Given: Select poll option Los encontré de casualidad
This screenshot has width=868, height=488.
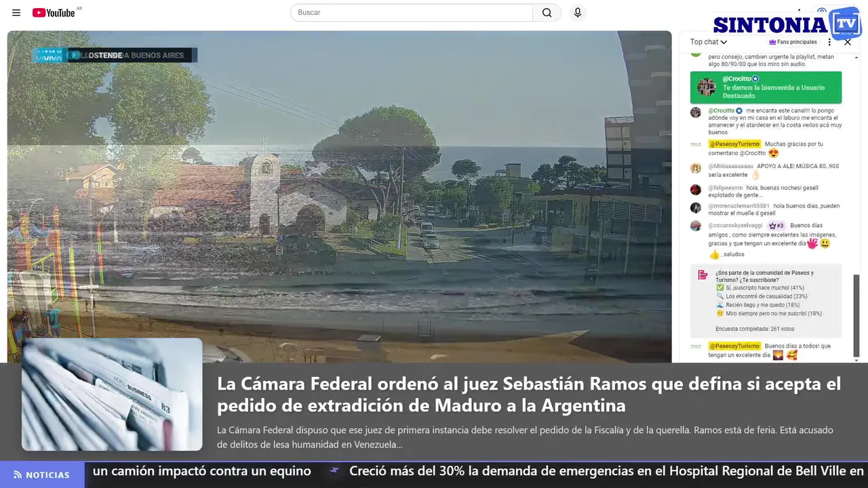Looking at the screenshot, I should (x=762, y=297).
